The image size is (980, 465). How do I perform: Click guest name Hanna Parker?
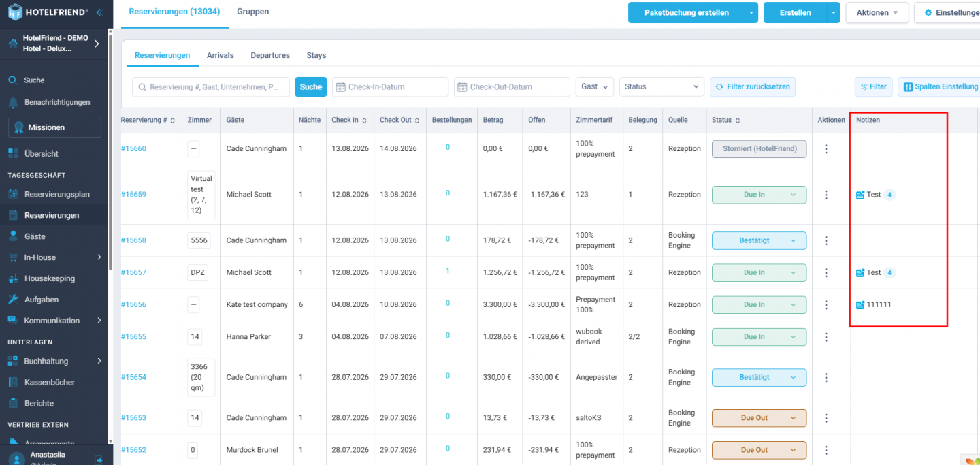coord(248,336)
